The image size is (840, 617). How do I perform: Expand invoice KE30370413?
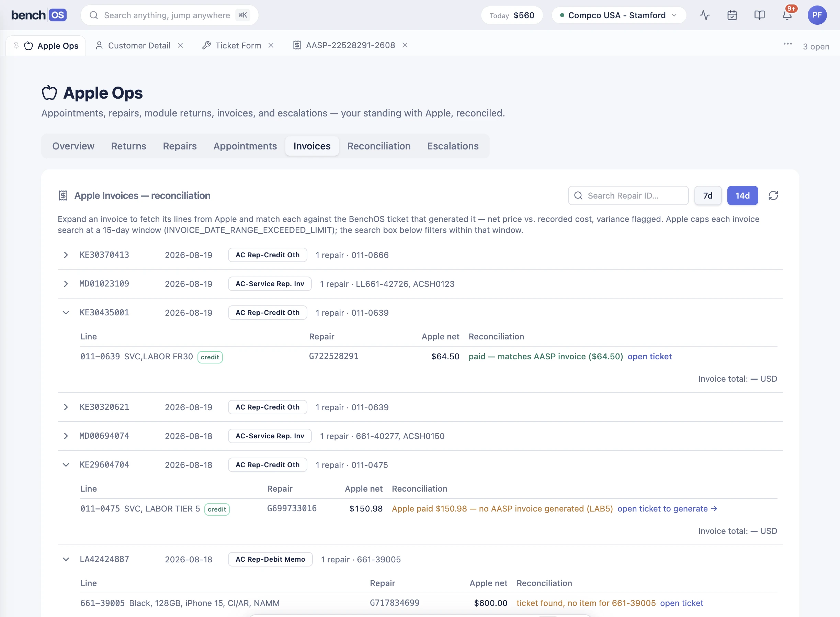(x=66, y=255)
